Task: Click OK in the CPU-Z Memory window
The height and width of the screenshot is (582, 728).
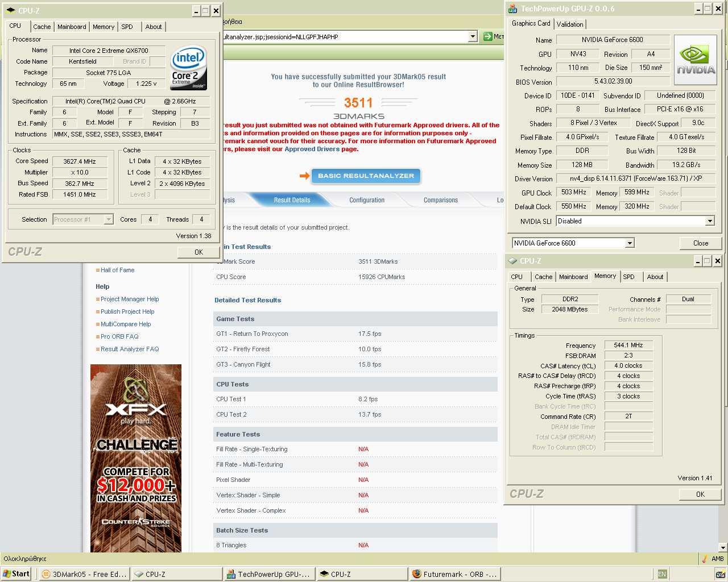Action: coord(700,494)
